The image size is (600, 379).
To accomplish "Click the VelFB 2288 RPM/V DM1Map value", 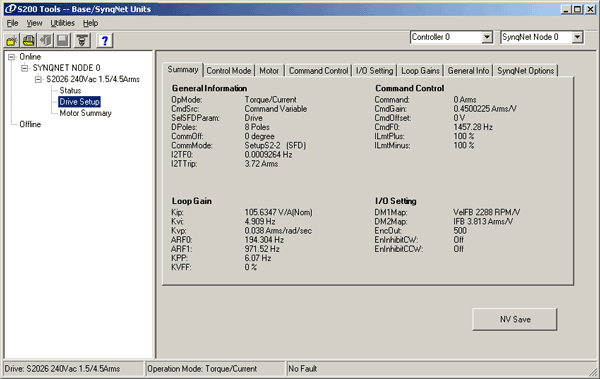I will tap(487, 212).
